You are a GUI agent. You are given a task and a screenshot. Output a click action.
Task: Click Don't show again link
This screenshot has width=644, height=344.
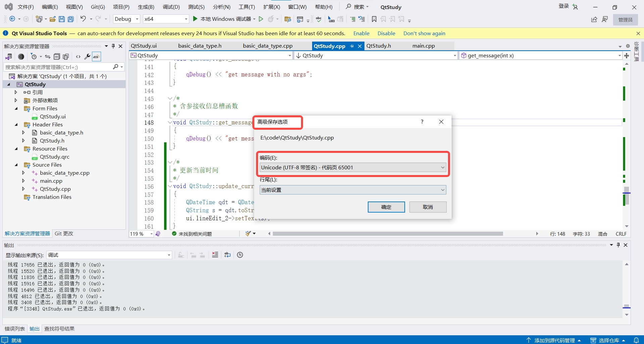[424, 33]
